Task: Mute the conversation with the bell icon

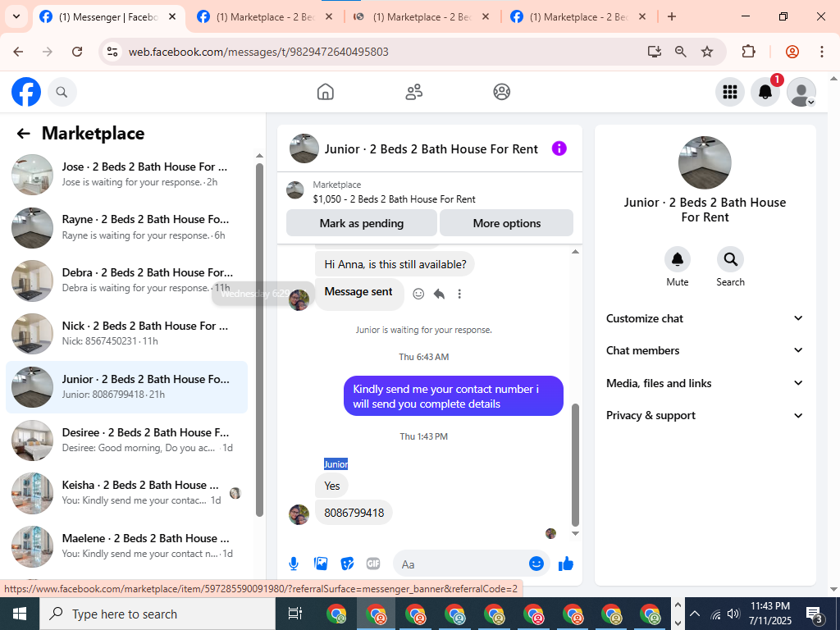Action: [677, 259]
